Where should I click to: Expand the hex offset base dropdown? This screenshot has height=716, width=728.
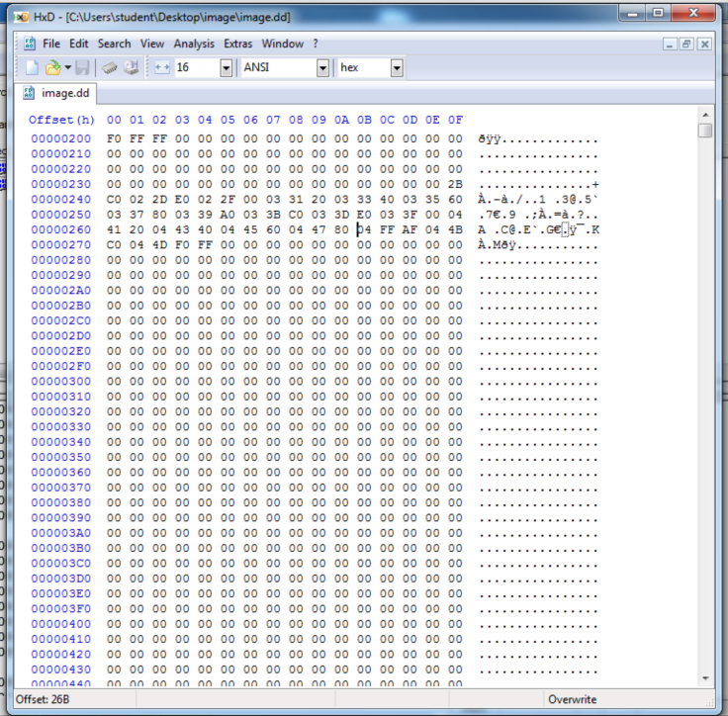pos(397,67)
